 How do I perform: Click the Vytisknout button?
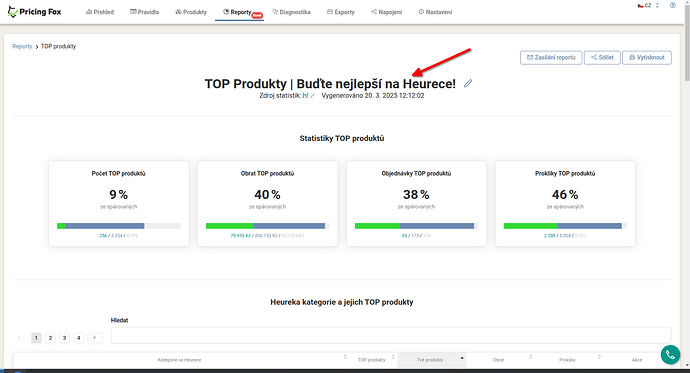647,58
